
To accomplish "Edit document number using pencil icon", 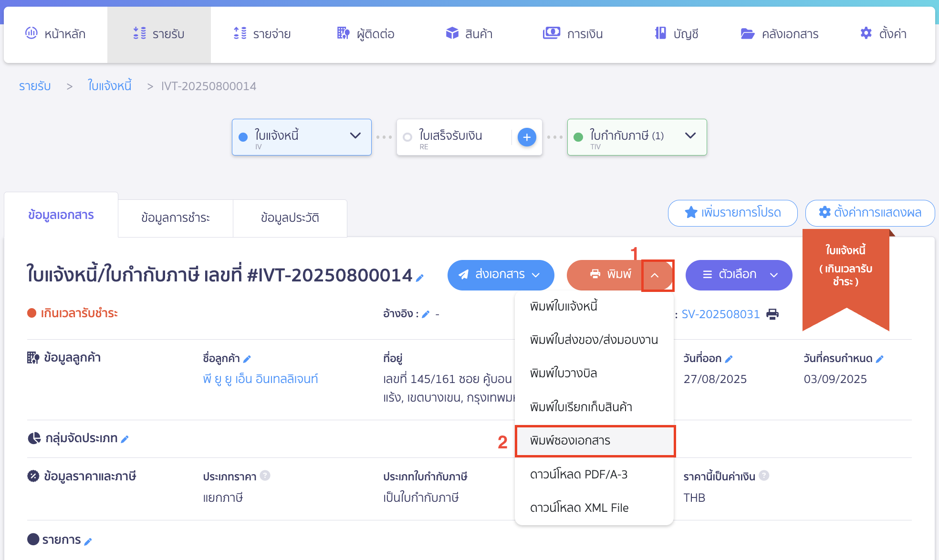I will pyautogui.click(x=420, y=278).
